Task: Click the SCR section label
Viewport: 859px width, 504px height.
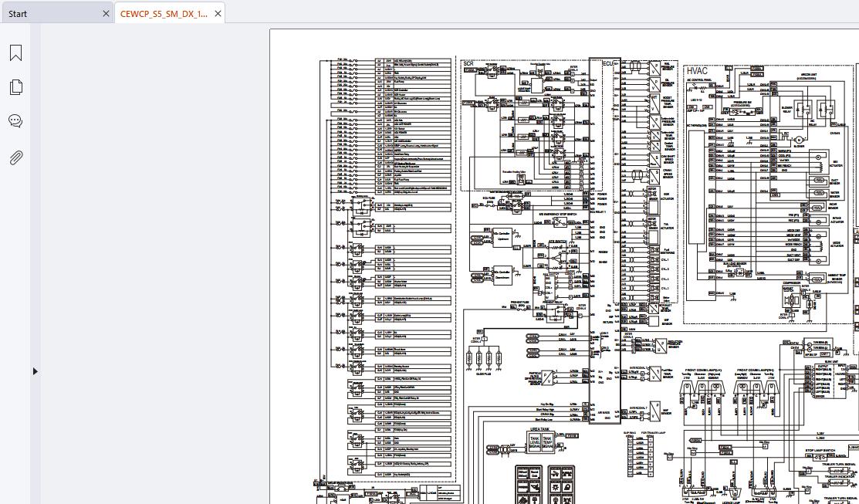Action: 468,63
